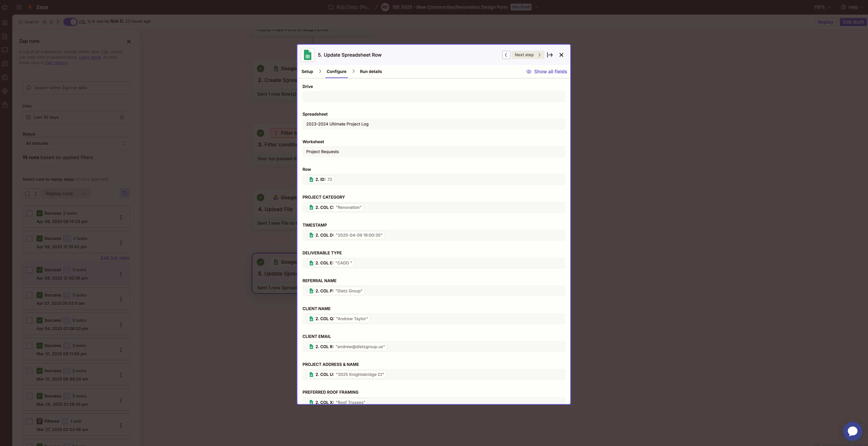
Task: Click the Row field pill 2. ID: 72
Action: [x=320, y=180]
